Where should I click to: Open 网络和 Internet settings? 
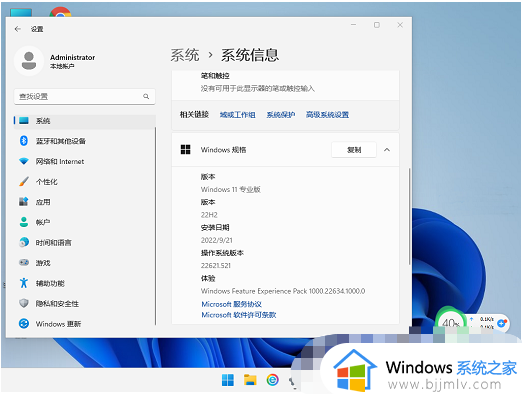(x=85, y=161)
